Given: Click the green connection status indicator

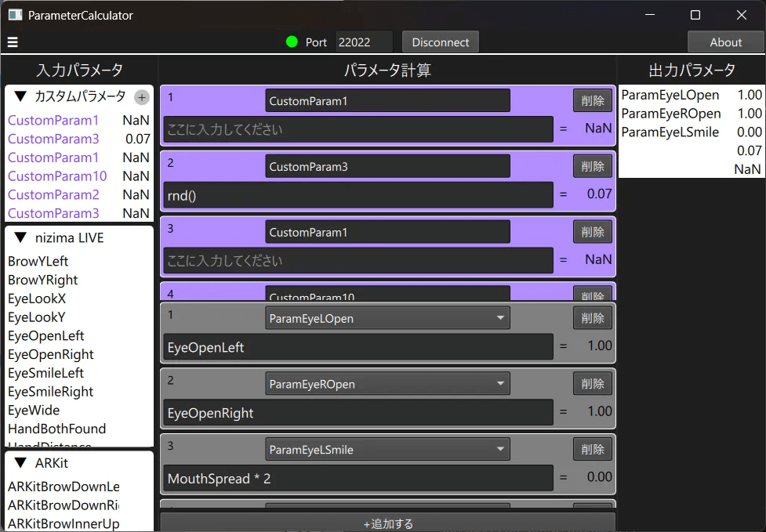Looking at the screenshot, I should click(x=292, y=42).
